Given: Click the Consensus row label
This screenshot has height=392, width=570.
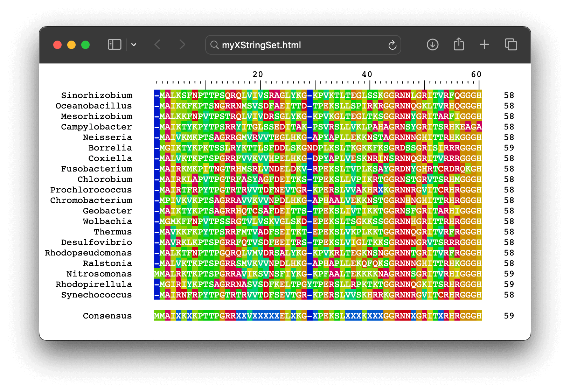Looking at the screenshot, I should [107, 316].
